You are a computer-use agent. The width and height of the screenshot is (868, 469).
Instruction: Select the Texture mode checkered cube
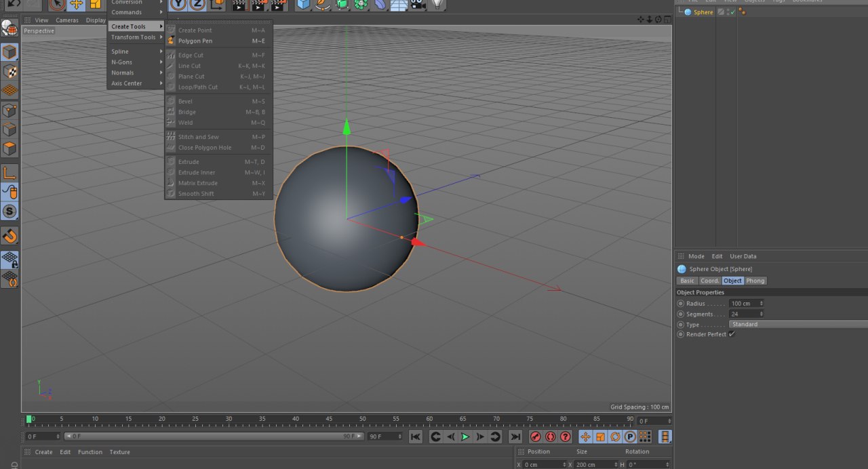(9, 71)
